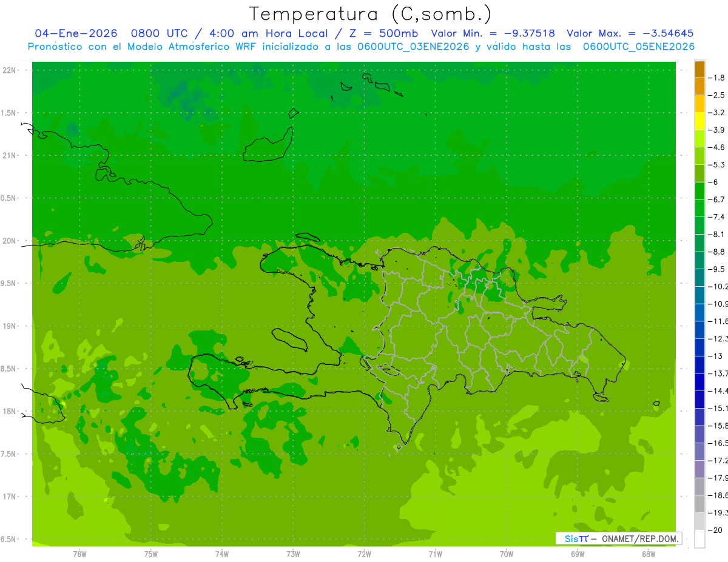Screen dimensions: 728x562
Task: Click the orange swatch between -1.8 and -2.5
Action: [x=699, y=87]
